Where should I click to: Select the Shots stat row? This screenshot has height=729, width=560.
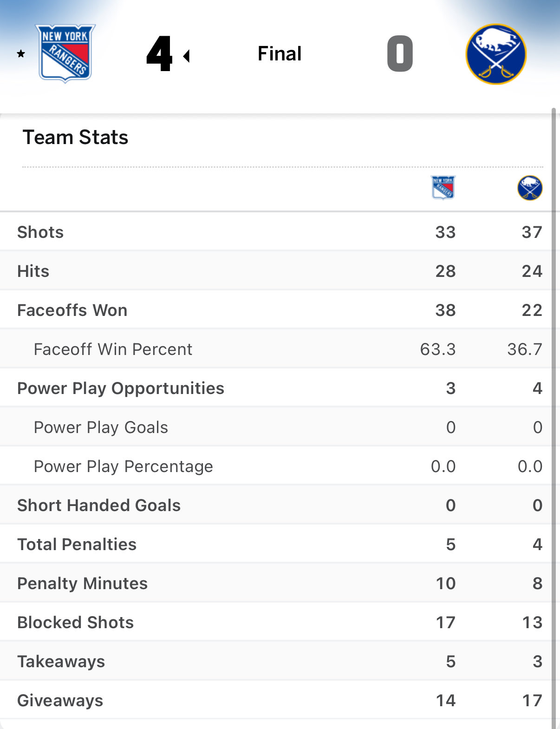40,232
